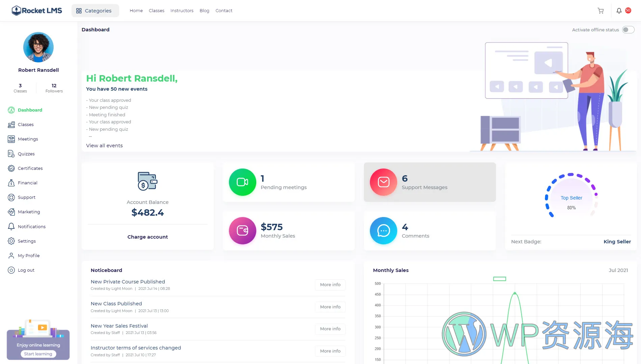
Task: Go to Home in top navigation
Action: [x=136, y=11]
